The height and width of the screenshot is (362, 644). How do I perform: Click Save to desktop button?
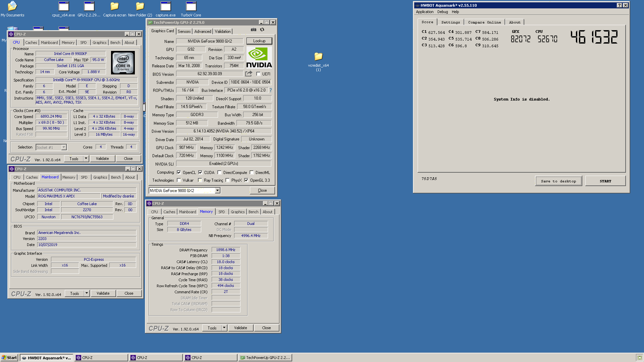558,181
